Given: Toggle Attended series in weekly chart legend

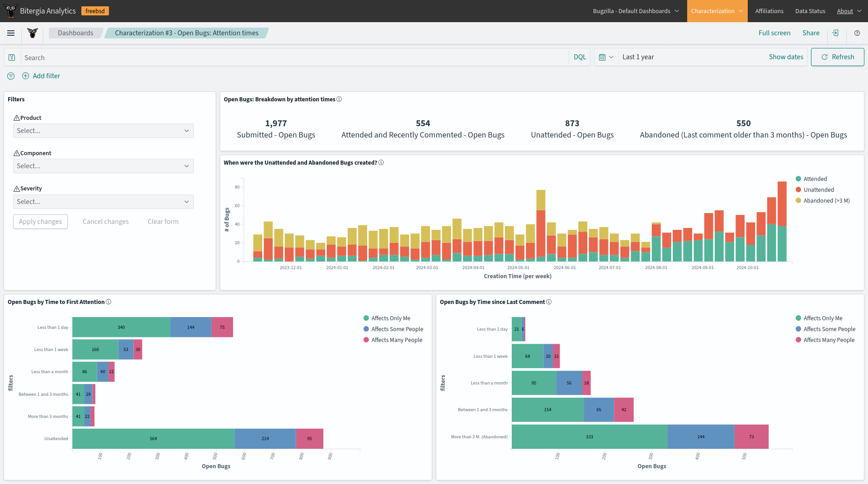Looking at the screenshot, I should click(x=811, y=179).
